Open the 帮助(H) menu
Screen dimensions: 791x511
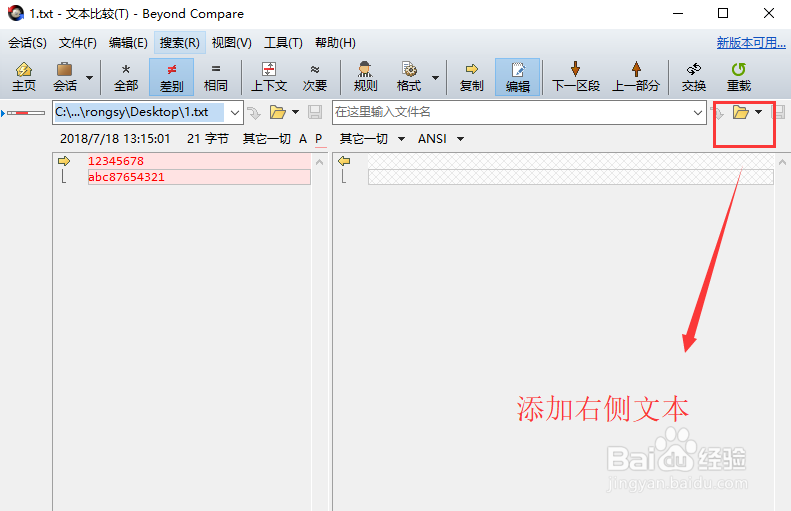pos(335,43)
